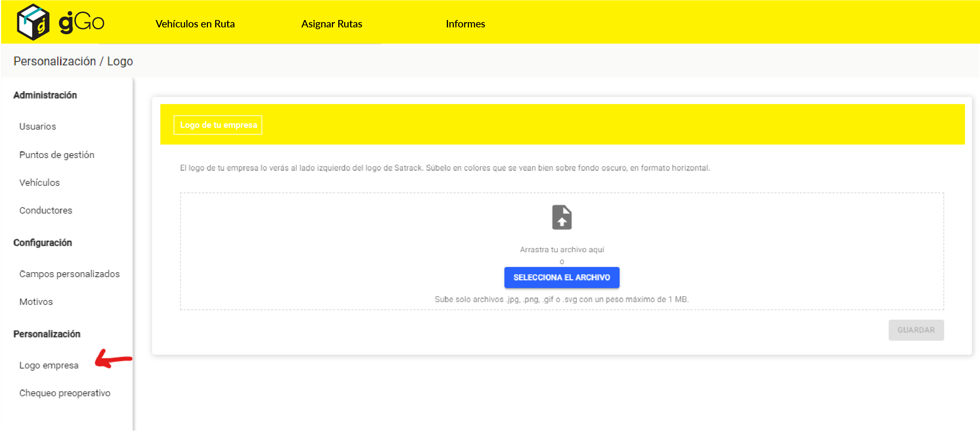980x431 pixels.
Task: Select Logo empresa in Personalización
Action: click(x=49, y=365)
